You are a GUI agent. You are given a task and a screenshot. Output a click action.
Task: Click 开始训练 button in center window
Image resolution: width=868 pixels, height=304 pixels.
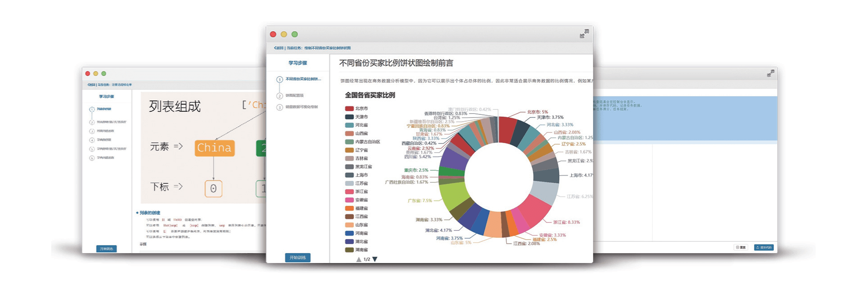(297, 258)
